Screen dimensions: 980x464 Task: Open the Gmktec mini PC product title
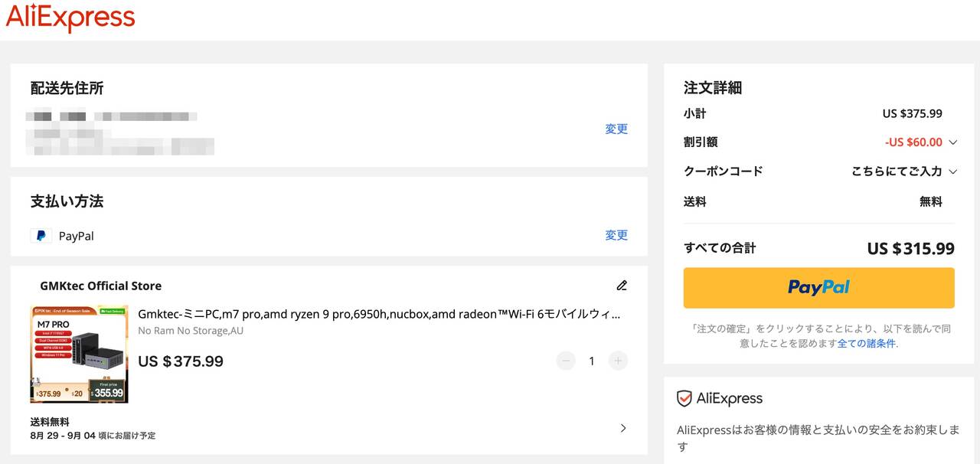coord(378,314)
